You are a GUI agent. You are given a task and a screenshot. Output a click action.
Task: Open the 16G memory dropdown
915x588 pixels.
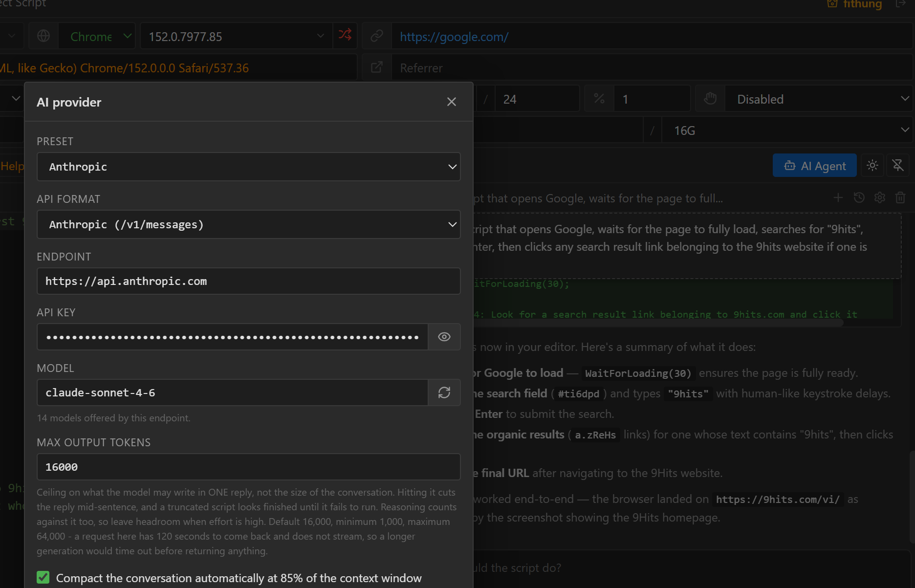[x=787, y=130]
